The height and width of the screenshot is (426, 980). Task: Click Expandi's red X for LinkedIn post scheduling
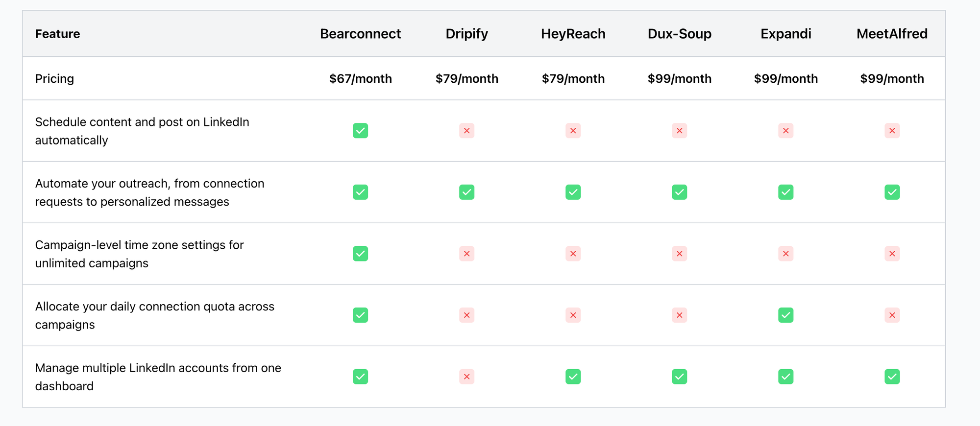(x=785, y=131)
